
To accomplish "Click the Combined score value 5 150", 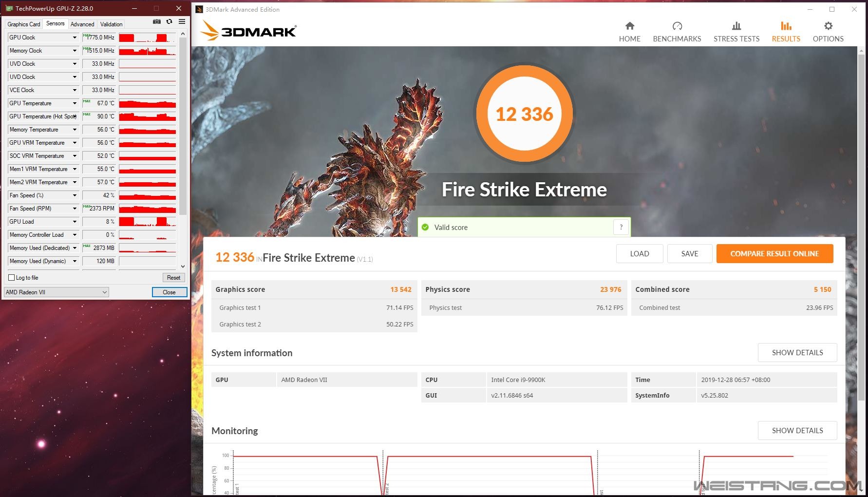I will (x=822, y=289).
